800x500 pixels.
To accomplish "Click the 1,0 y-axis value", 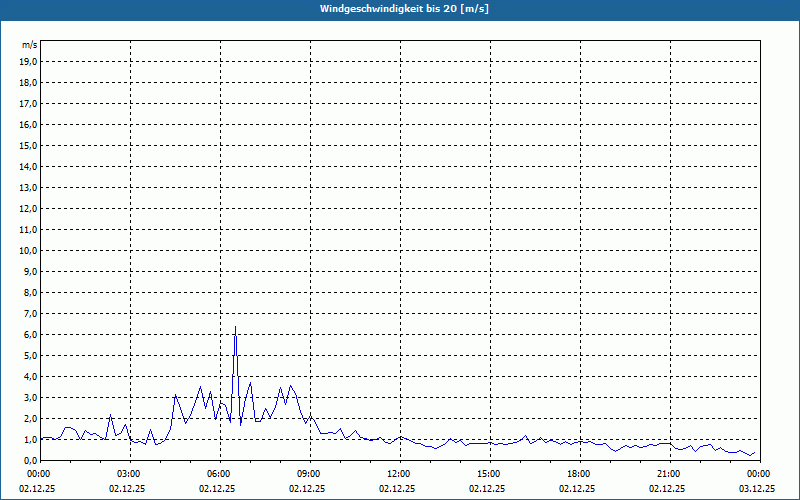I will (x=30, y=439).
